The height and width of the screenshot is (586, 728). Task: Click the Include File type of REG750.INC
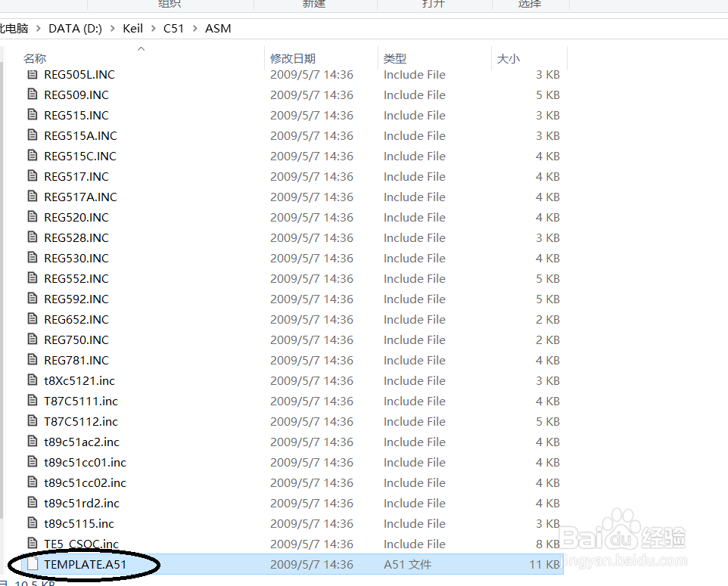(415, 340)
